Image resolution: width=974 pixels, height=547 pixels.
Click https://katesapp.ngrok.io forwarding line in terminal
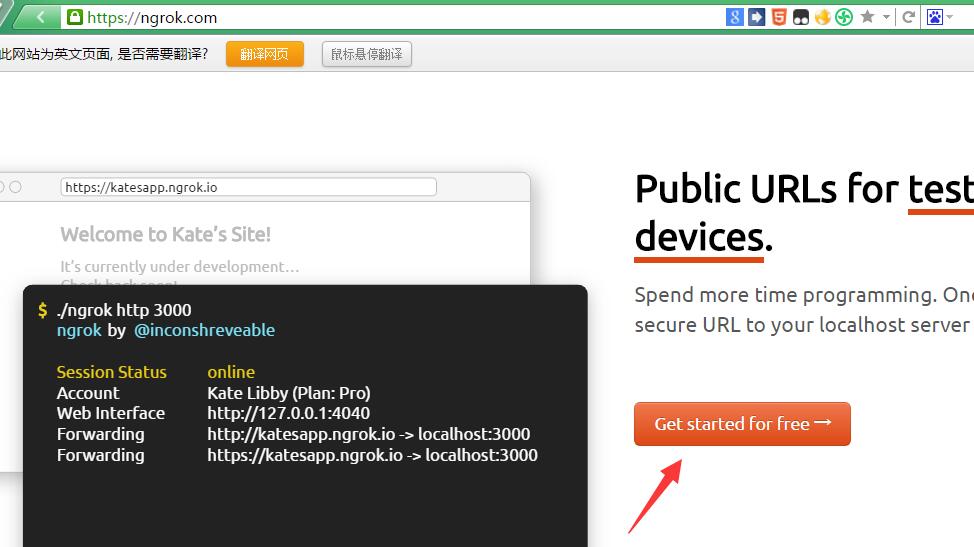373,455
